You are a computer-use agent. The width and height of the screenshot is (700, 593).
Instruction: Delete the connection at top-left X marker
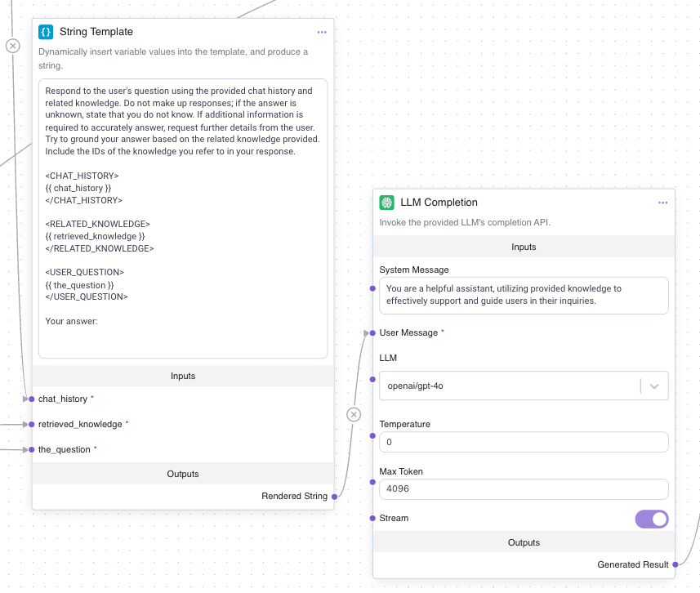coord(12,46)
